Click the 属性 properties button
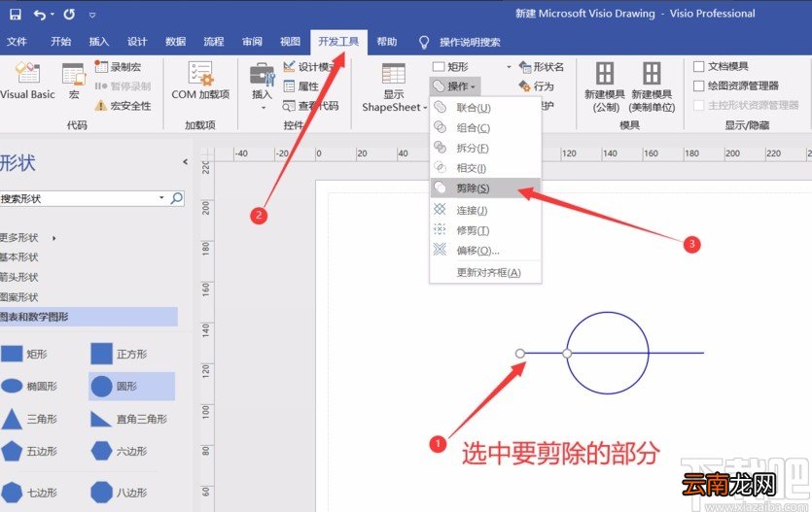 (300, 85)
